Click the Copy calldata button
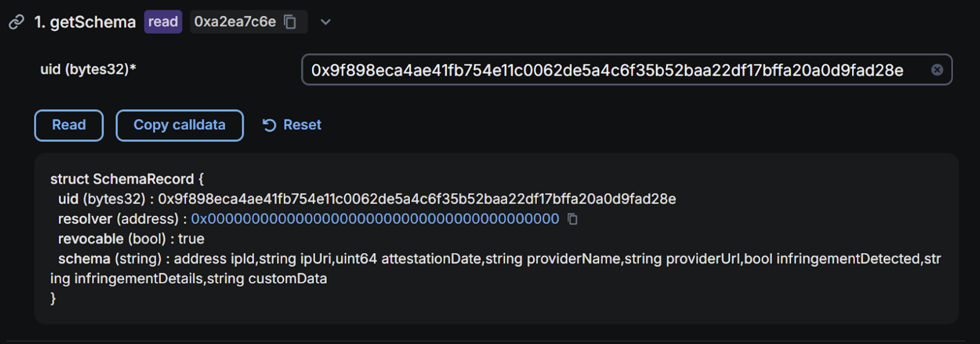The width and height of the screenshot is (980, 344). tap(179, 125)
